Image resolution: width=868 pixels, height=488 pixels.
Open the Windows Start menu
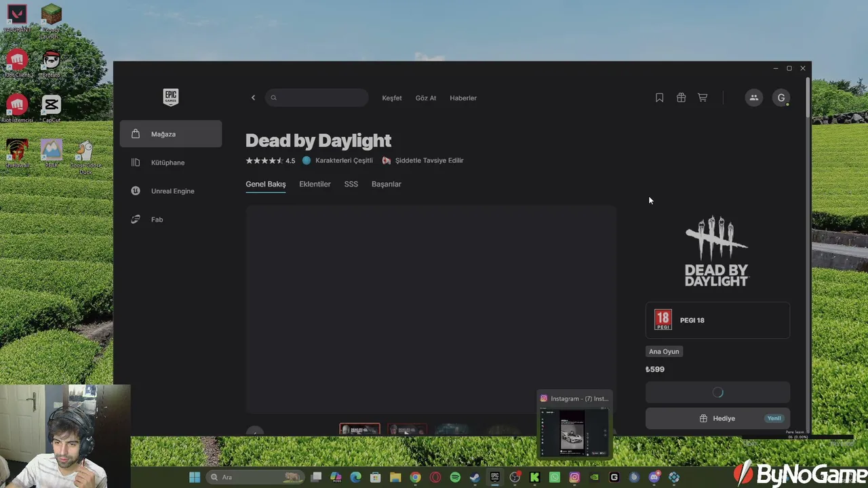tap(195, 477)
